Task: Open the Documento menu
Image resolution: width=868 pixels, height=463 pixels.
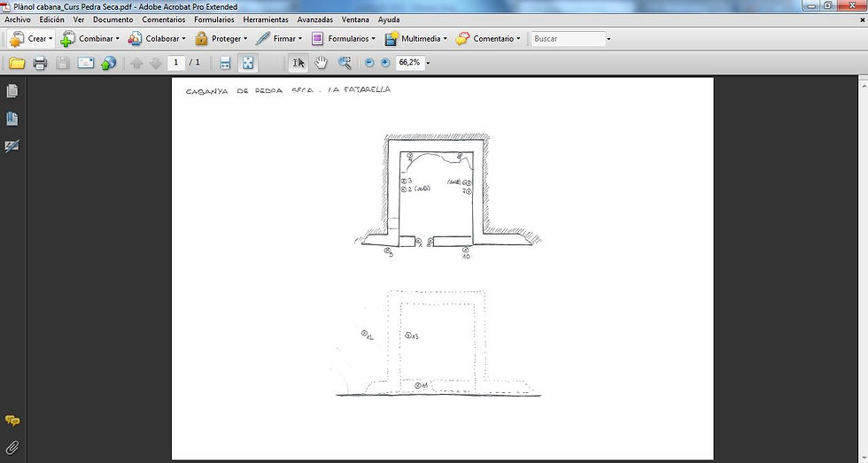Action: coord(113,19)
